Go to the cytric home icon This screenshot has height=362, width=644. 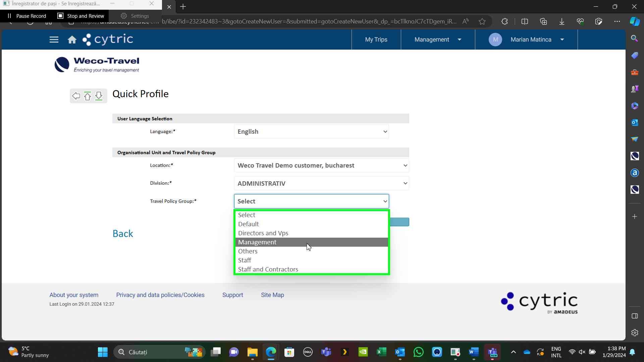coord(72,40)
